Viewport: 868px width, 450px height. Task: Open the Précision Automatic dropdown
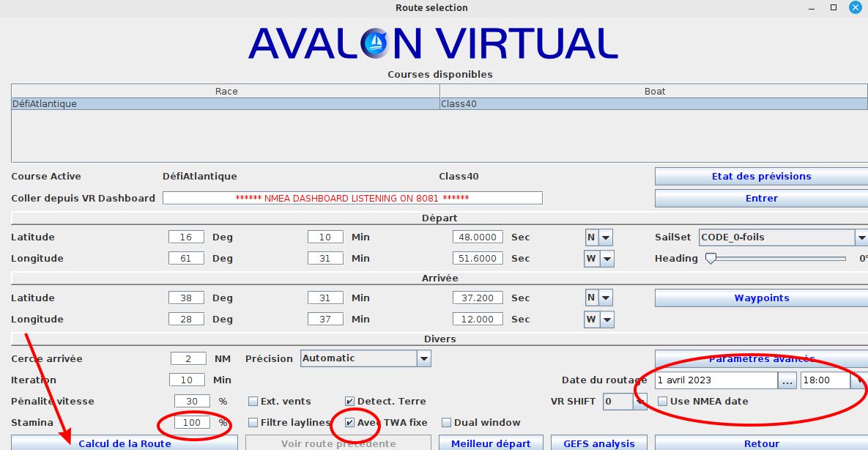423,358
